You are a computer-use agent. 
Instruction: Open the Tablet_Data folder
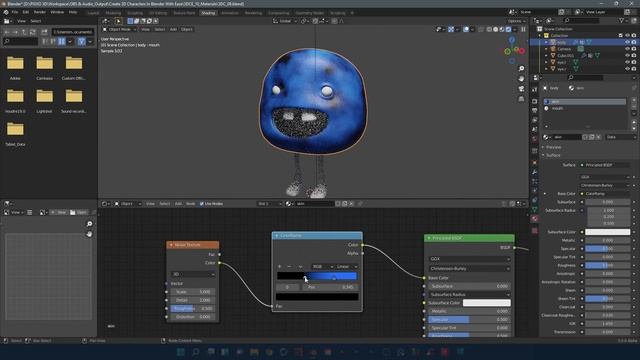point(15,133)
